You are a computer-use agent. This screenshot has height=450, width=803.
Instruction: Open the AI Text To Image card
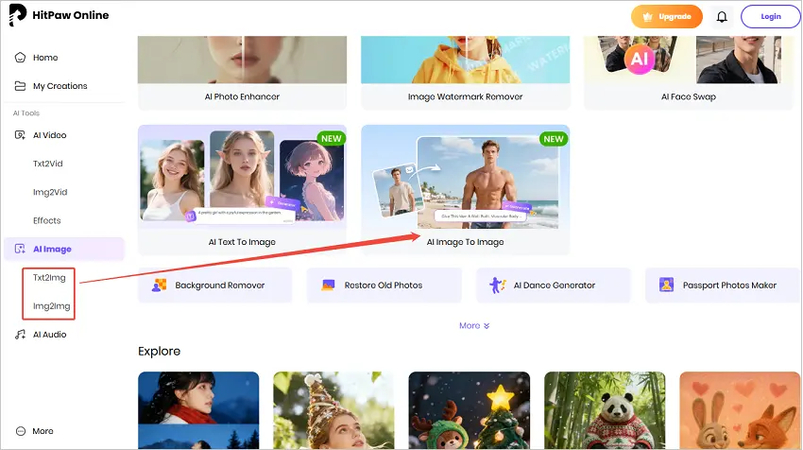coord(241,188)
